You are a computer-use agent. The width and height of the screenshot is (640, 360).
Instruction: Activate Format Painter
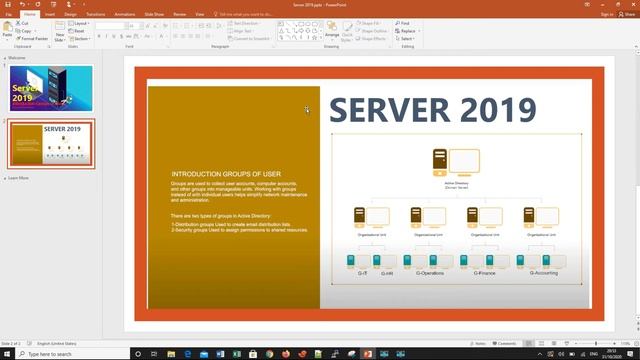[32, 38]
